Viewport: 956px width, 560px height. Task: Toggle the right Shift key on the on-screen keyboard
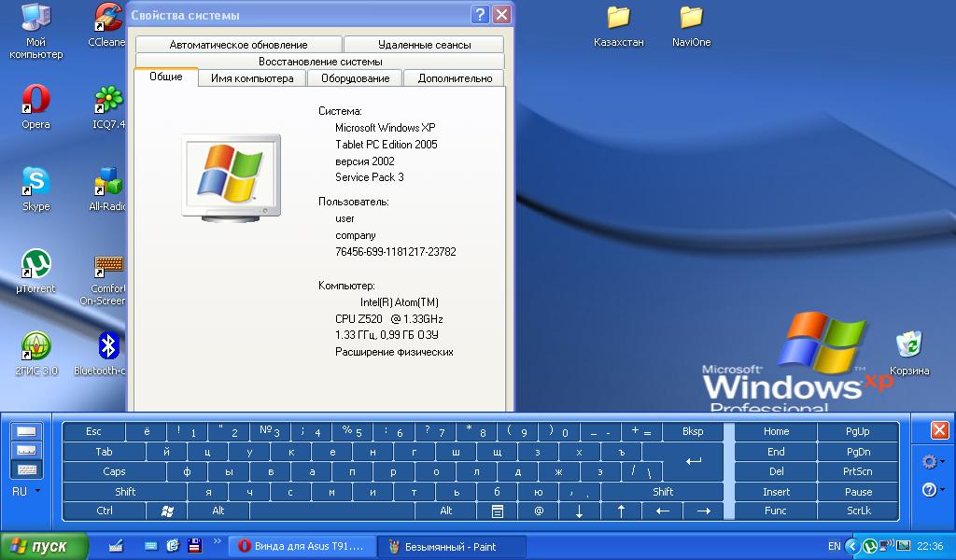(x=663, y=491)
